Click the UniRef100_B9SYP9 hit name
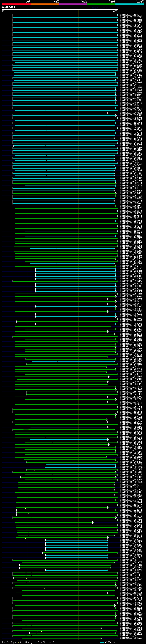Image resolution: width=146 pixels, height=644 pixels. (131, 281)
